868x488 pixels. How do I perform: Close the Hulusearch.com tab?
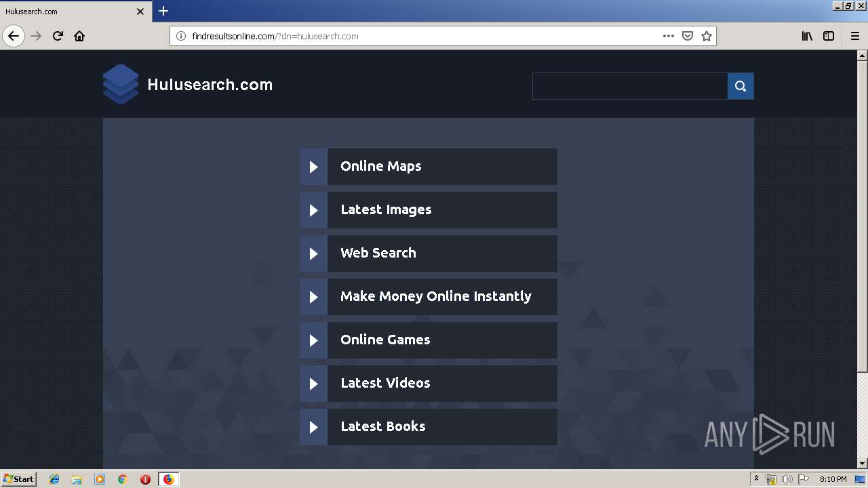140,12
